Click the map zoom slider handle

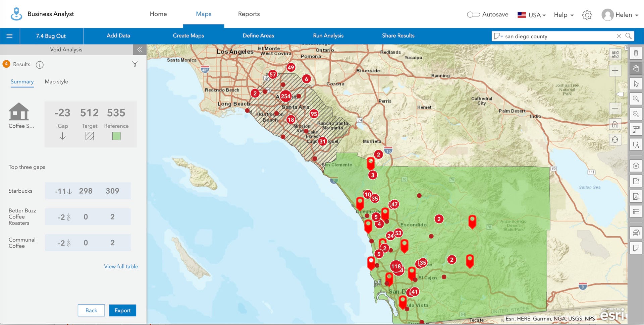[620, 94]
